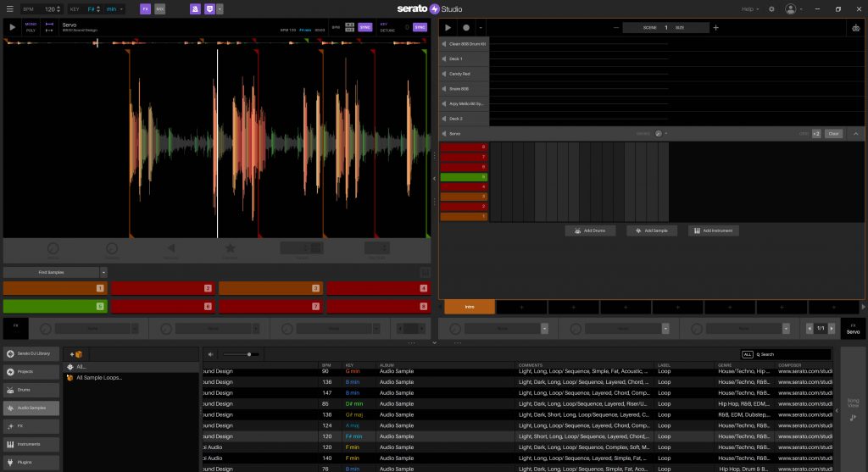Open Audio Samples in library sidebar
This screenshot has width=868, height=472.
click(x=31, y=408)
